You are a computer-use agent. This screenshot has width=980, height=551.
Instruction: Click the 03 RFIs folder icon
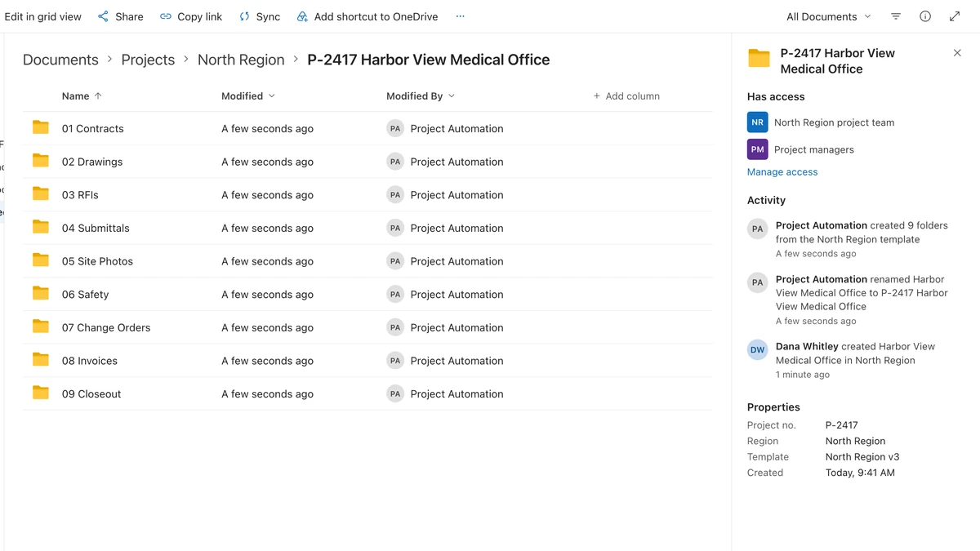point(41,193)
